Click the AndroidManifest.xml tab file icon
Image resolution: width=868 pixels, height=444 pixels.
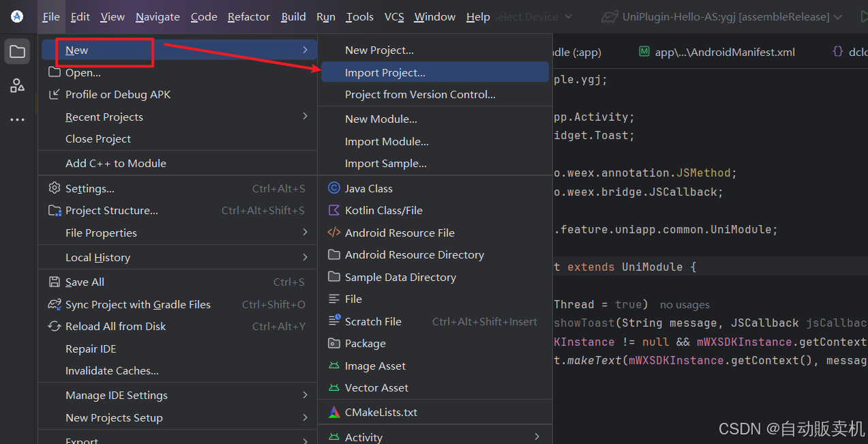pyautogui.click(x=644, y=51)
